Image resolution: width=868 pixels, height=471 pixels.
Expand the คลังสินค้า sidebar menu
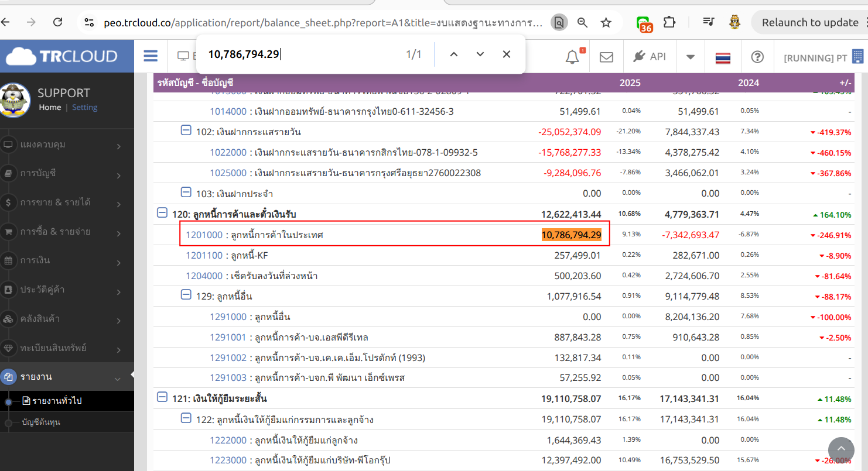tap(67, 319)
